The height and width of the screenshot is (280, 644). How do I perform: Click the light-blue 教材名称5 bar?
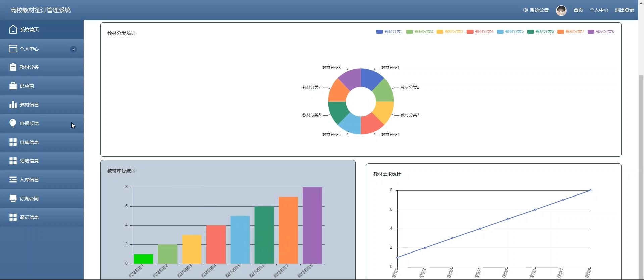click(x=240, y=240)
